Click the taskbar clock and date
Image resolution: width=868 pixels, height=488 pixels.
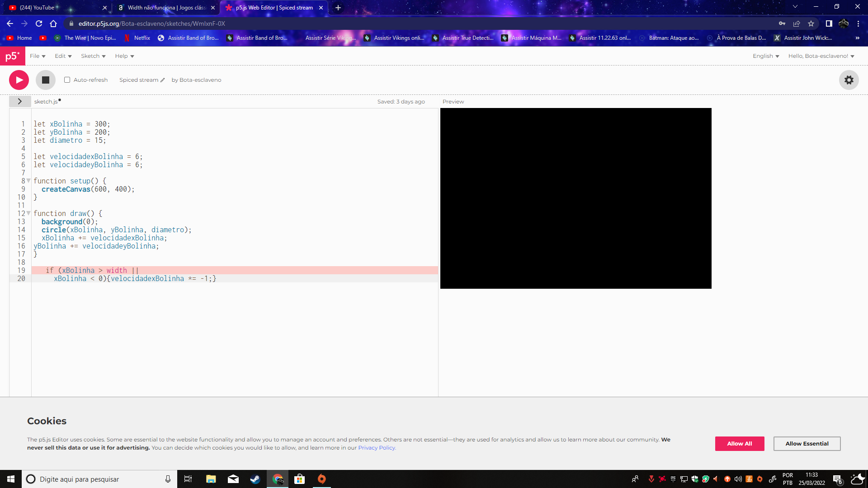pyautogui.click(x=811, y=479)
